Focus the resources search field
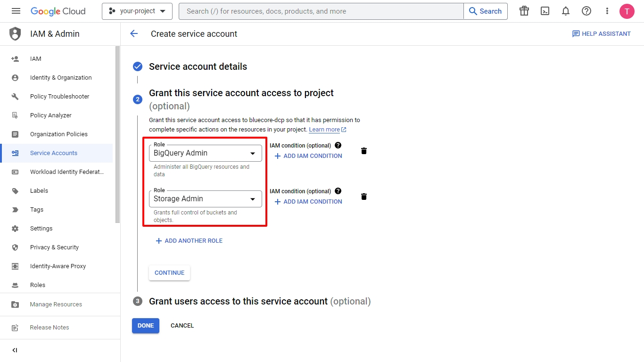The height and width of the screenshot is (362, 644). click(321, 11)
